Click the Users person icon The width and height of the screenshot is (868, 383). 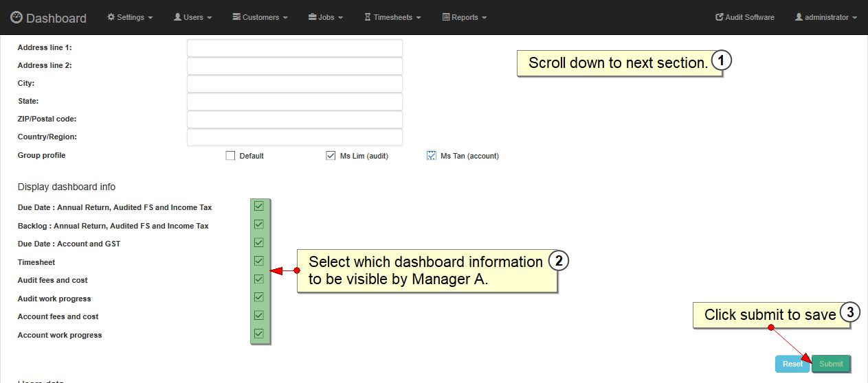click(177, 17)
